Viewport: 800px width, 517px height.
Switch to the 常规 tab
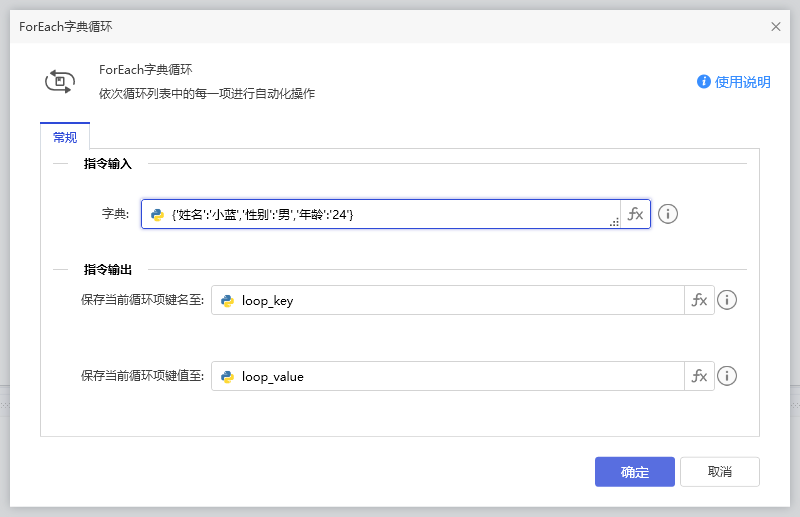tap(65, 137)
